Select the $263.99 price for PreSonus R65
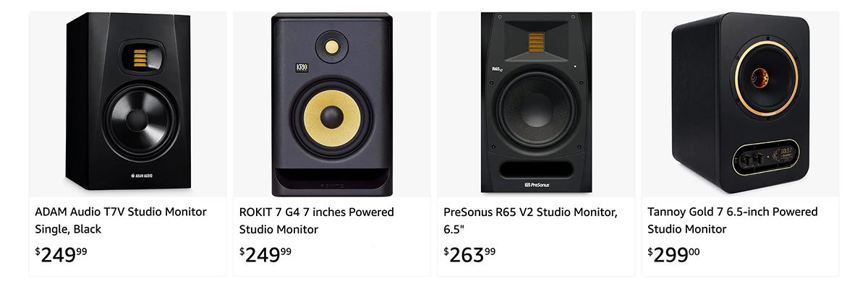Image resolution: width=868 pixels, height=289 pixels. [469, 254]
